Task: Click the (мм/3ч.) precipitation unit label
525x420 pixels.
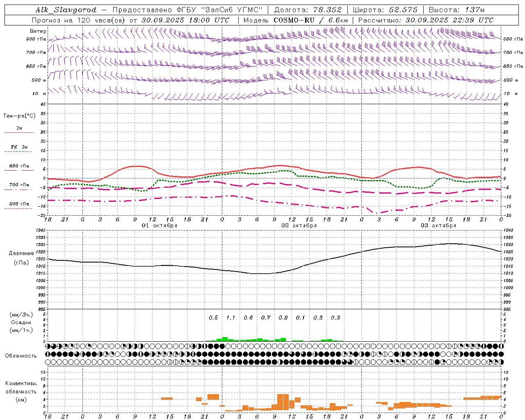Action: tap(21, 315)
